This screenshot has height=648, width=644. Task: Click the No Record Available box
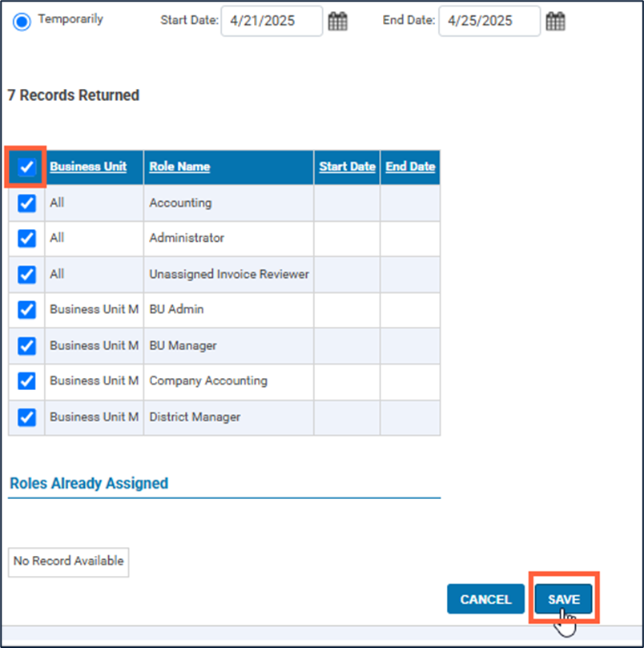point(69,561)
